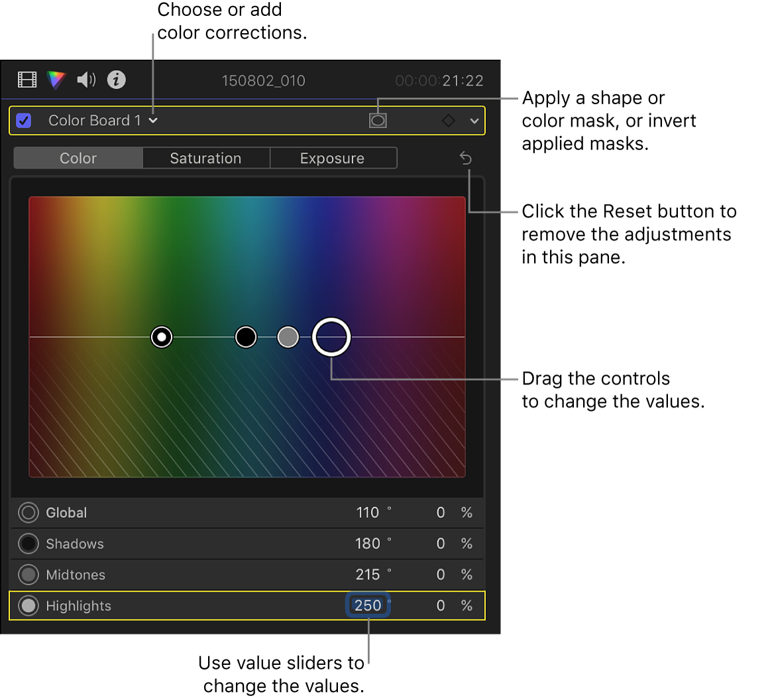Viewport: 772px width, 700px height.
Task: Click the Info inspector icon
Action: point(117,80)
